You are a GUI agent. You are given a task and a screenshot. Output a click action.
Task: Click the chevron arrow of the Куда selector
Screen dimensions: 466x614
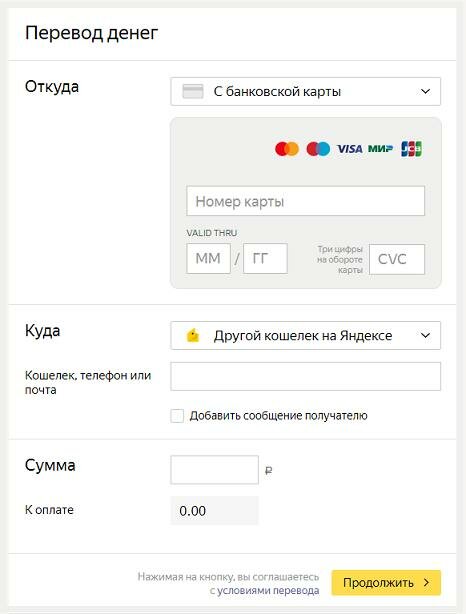click(425, 336)
